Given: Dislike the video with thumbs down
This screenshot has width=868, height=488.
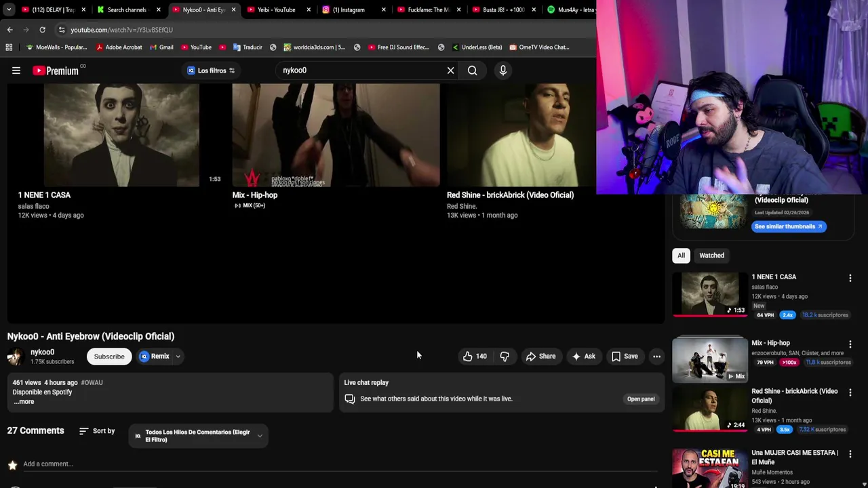Looking at the screenshot, I should click(x=505, y=356).
